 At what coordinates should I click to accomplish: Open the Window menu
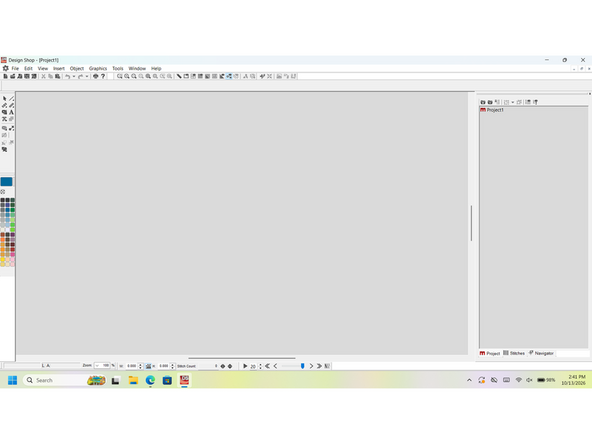[137, 68]
